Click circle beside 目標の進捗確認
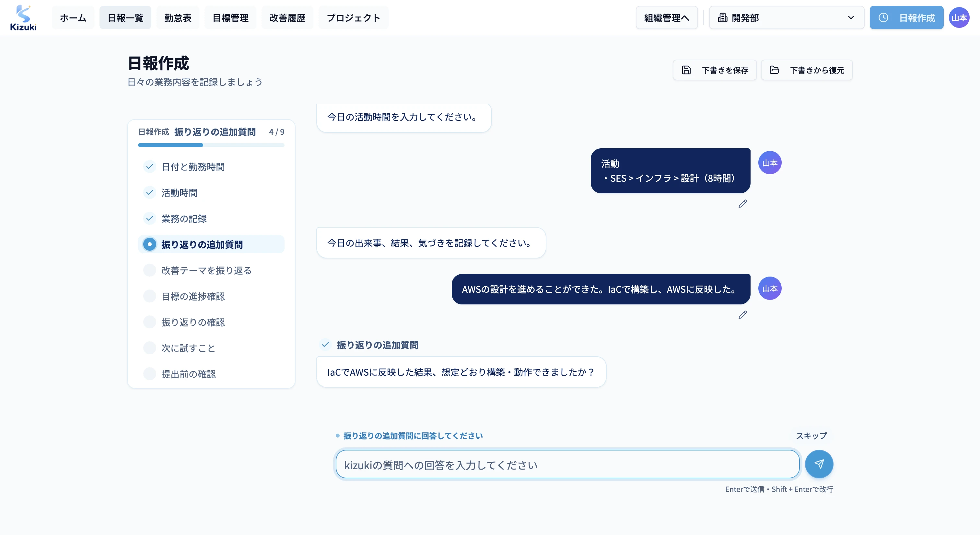Image resolution: width=980 pixels, height=535 pixels. pyautogui.click(x=149, y=296)
